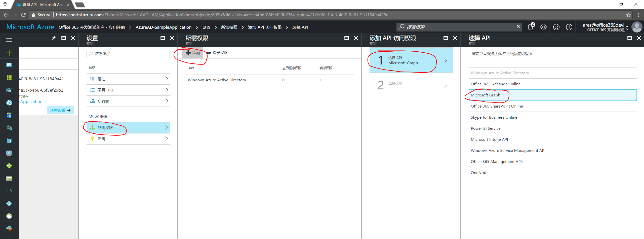The image size is (644, 239).
Task: Select step 2 选择权限
Action: pyautogui.click(x=411, y=85)
